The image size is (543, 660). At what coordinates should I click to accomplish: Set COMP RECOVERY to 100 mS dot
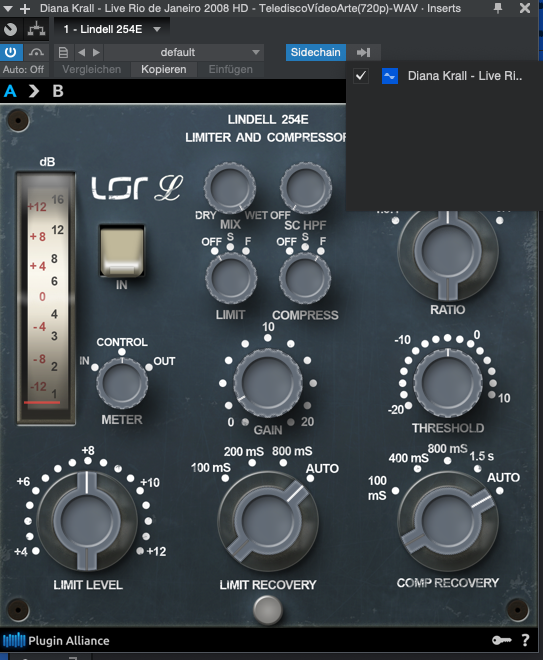click(x=395, y=490)
